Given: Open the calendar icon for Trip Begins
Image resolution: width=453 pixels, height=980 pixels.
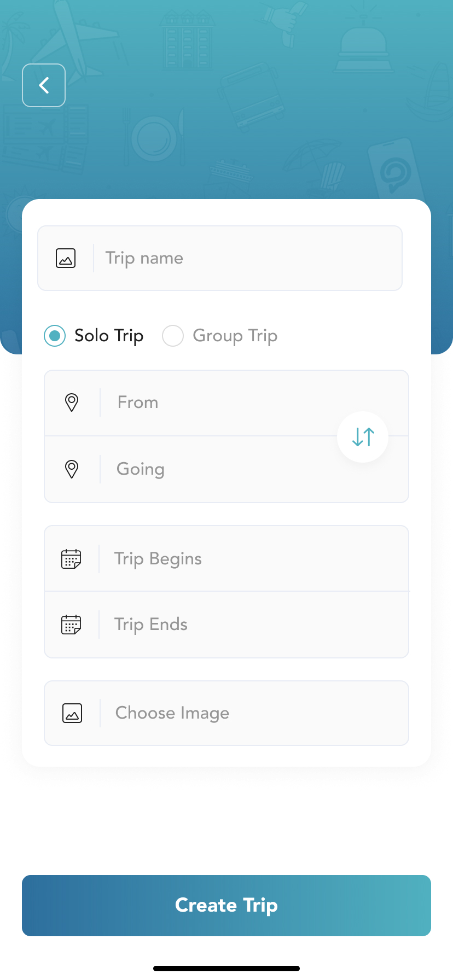Looking at the screenshot, I should (x=72, y=558).
